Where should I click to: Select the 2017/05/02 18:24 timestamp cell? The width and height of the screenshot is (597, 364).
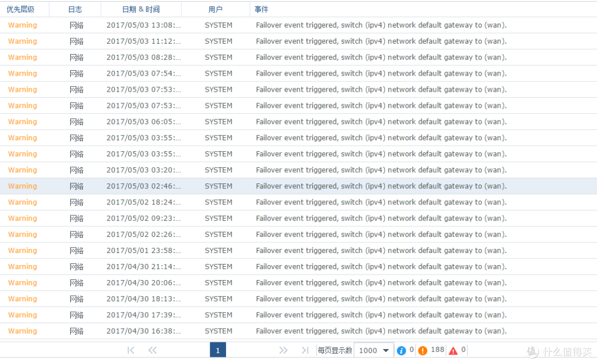point(144,202)
